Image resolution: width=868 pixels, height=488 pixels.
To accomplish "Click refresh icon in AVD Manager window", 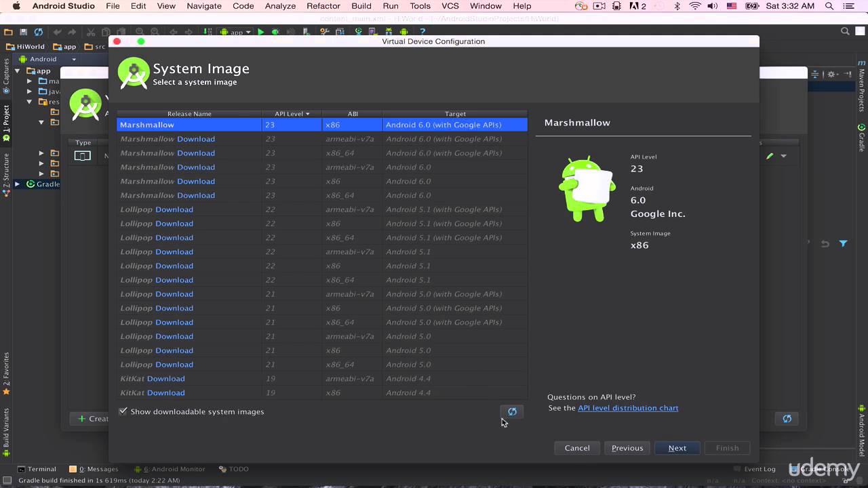I will (x=787, y=419).
